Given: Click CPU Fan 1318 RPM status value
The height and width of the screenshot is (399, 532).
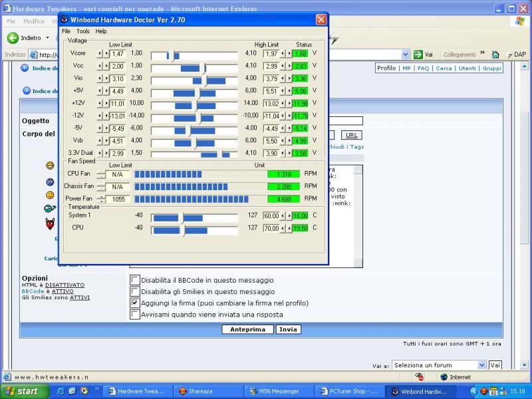Looking at the screenshot, I should coord(284,174).
